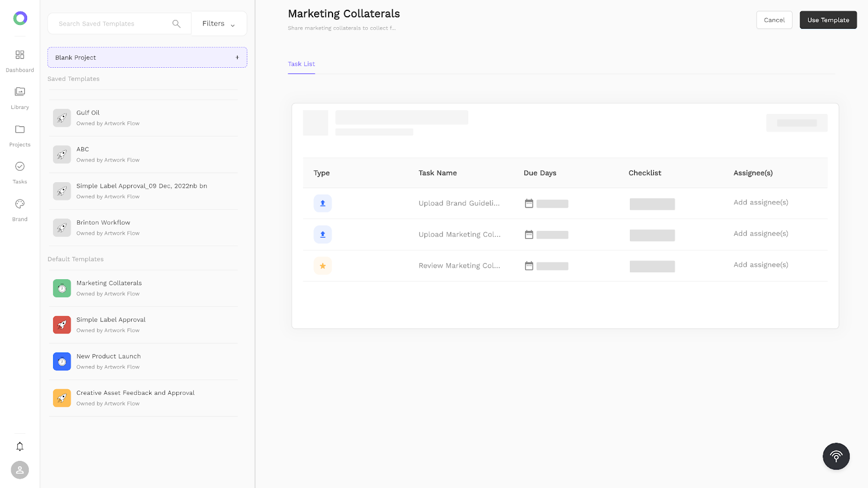
Task: Expand the Filters dropdown
Action: click(x=218, y=23)
